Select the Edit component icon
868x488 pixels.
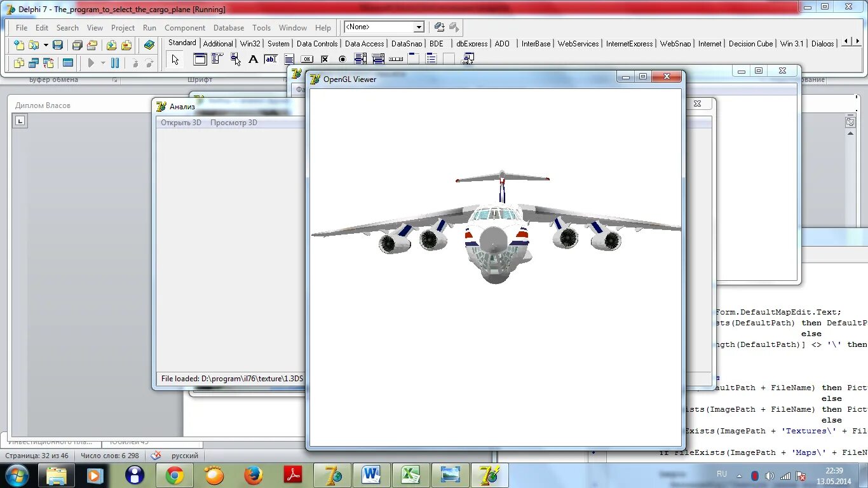click(271, 59)
